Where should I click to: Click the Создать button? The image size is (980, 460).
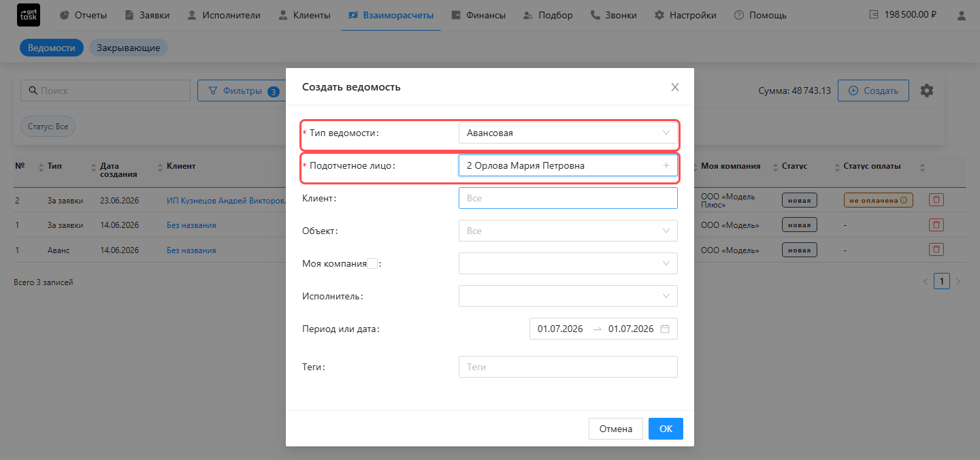[873, 91]
